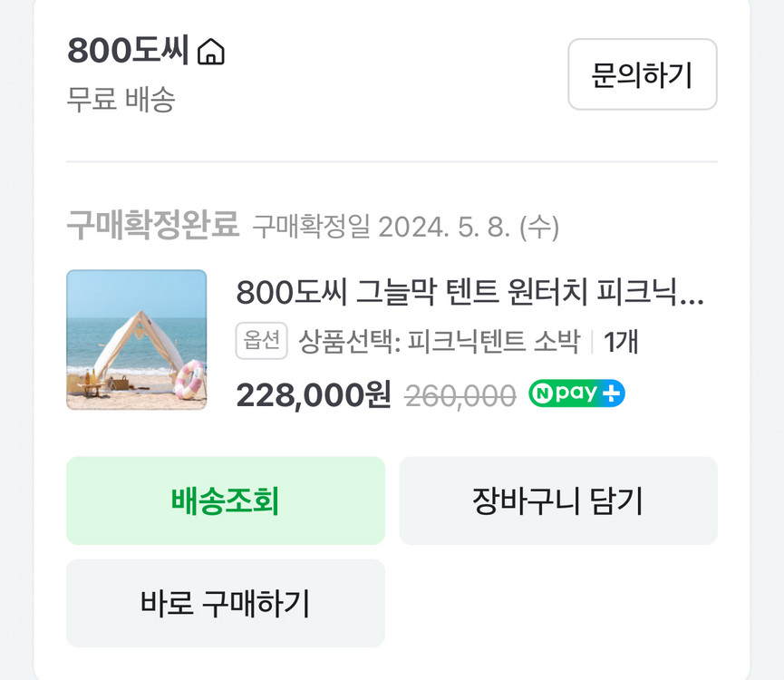This screenshot has height=680, width=784.
Task: Track shipment via 배송조회 button
Action: click(224, 501)
